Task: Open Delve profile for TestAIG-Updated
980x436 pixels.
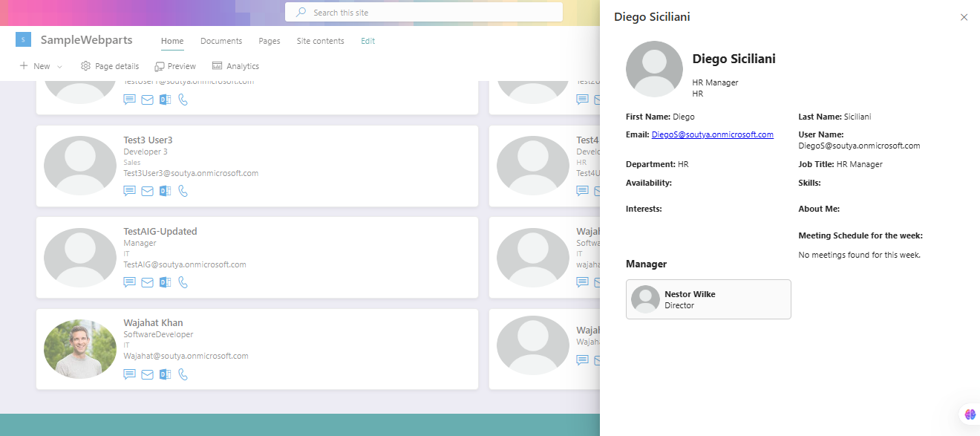Action: (165, 282)
